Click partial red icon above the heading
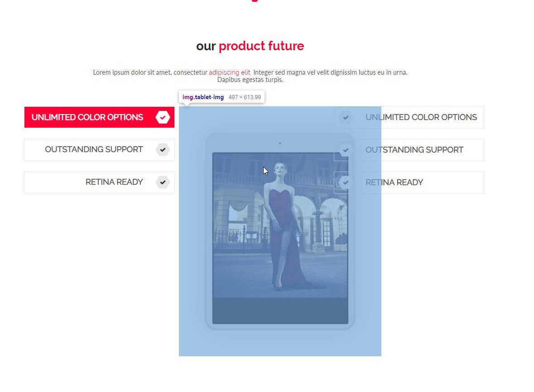Screen dimensions: 534x392 255,1
